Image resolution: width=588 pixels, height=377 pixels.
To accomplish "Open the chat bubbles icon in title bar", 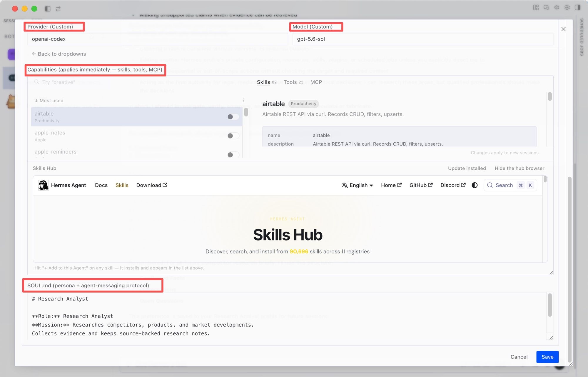I will pos(546,7).
